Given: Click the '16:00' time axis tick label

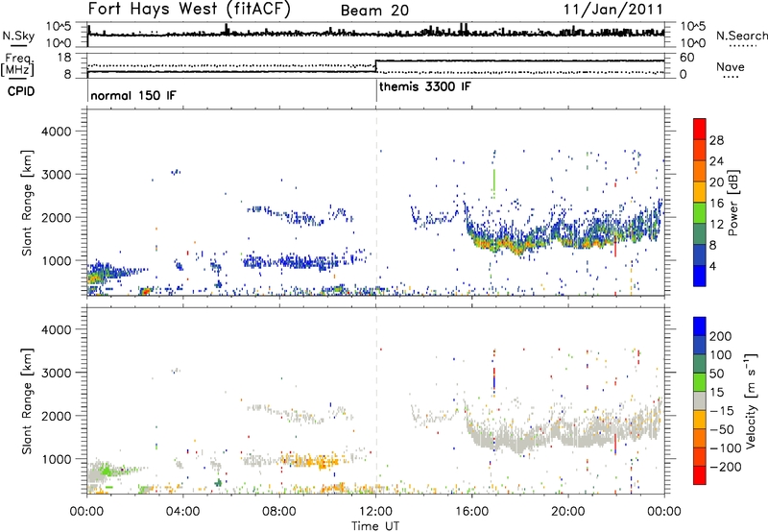Looking at the screenshot, I should [x=471, y=512].
